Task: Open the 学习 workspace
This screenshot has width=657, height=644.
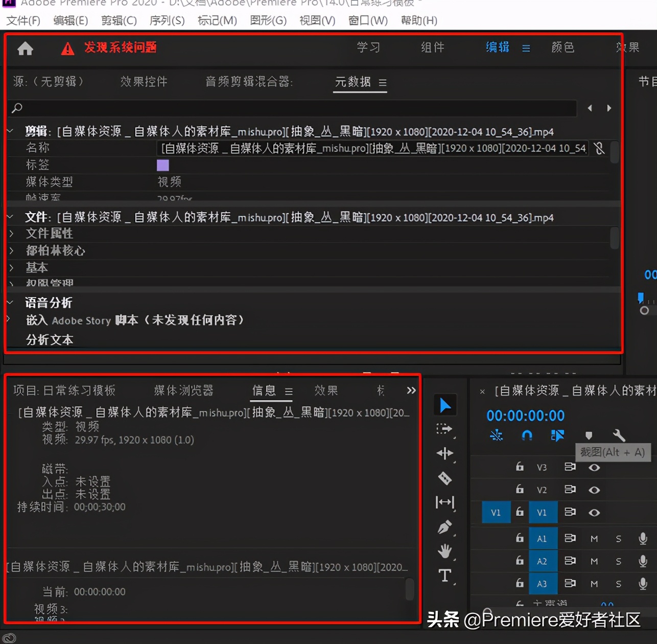Action: [x=368, y=48]
